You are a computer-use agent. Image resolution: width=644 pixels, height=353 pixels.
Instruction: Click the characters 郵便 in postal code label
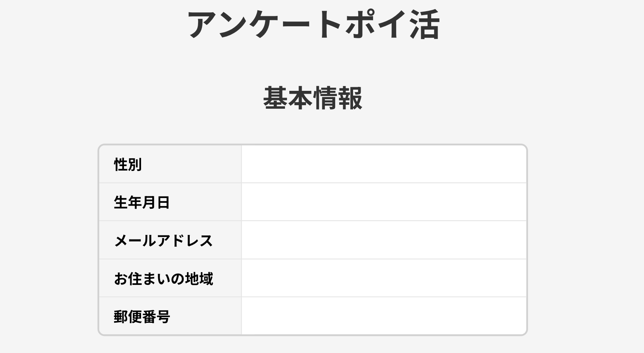(x=128, y=317)
